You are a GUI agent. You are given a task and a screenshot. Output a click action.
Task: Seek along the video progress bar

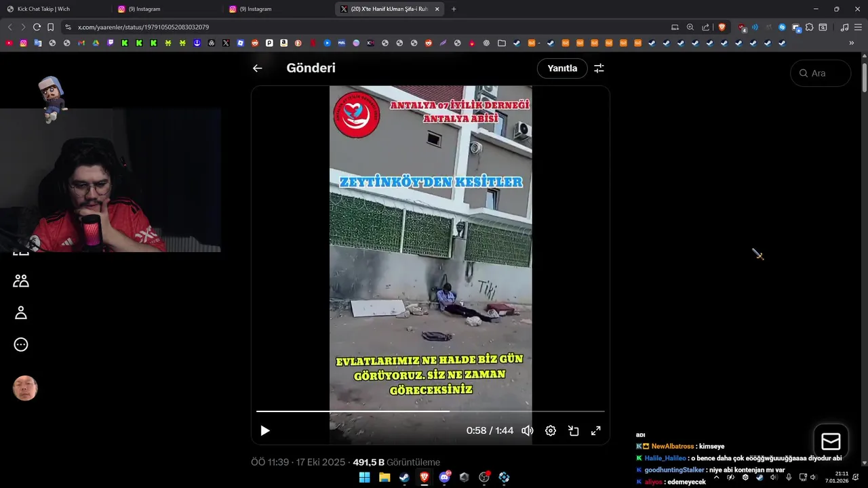(x=430, y=411)
